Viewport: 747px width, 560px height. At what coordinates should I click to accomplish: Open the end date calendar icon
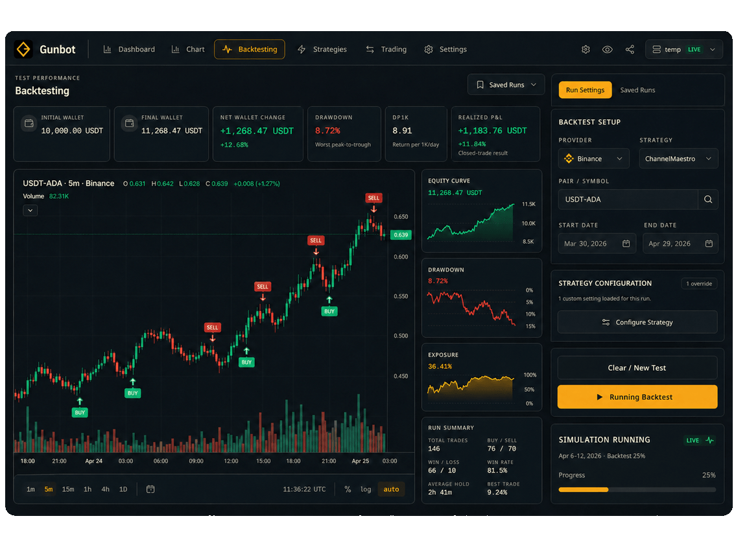pyautogui.click(x=709, y=243)
